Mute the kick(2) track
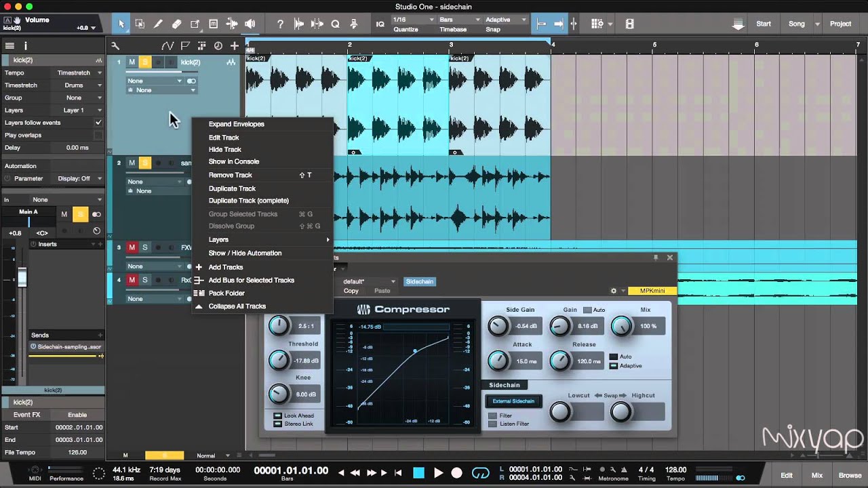 132,62
